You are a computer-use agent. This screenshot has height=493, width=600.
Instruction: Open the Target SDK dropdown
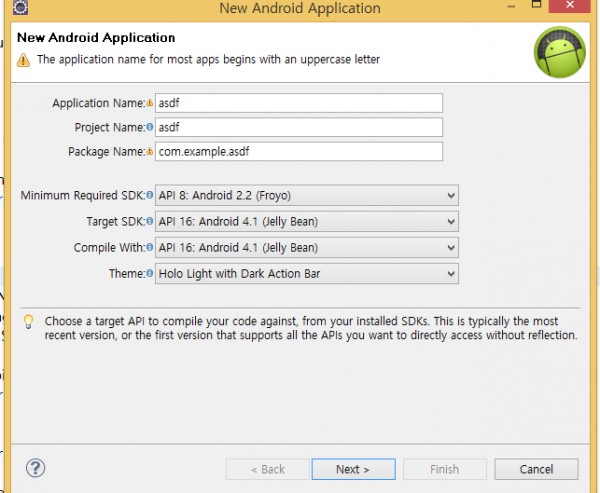pyautogui.click(x=307, y=222)
